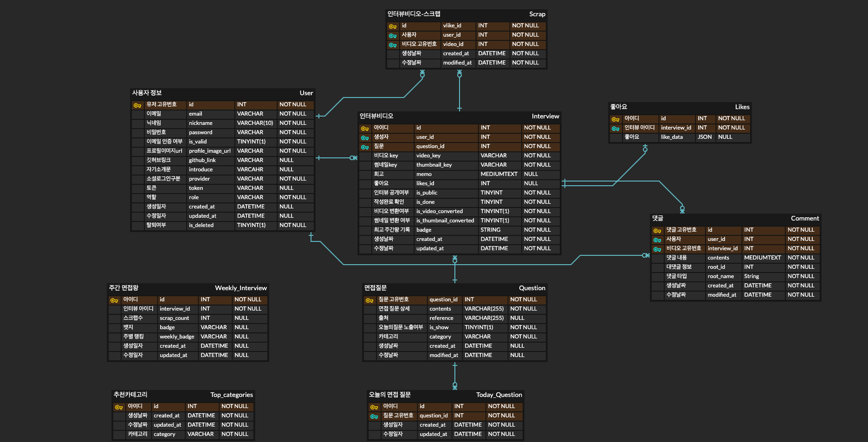Select the Comment table header
The height and width of the screenshot is (442, 868).
pyautogui.click(x=736, y=218)
